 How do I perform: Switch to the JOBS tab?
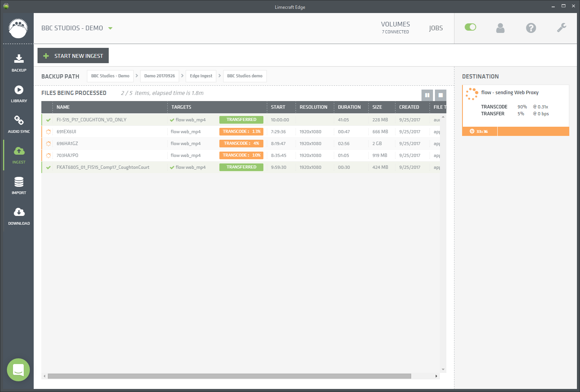436,28
